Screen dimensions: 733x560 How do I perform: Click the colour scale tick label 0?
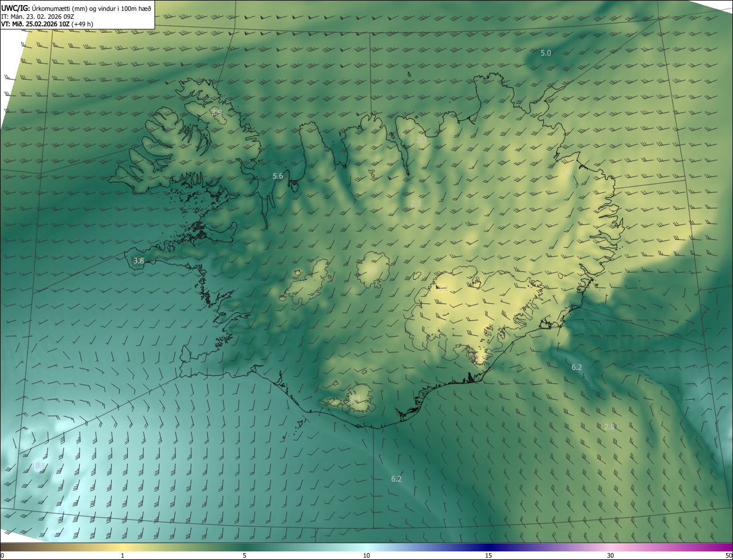tap(2, 555)
